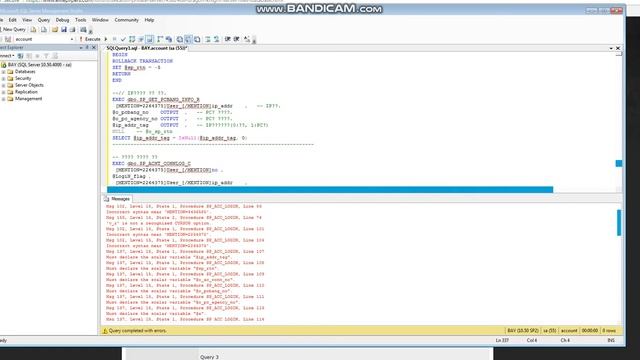640x360 pixels.
Task: Click the Save All icon
Action: [72, 29]
